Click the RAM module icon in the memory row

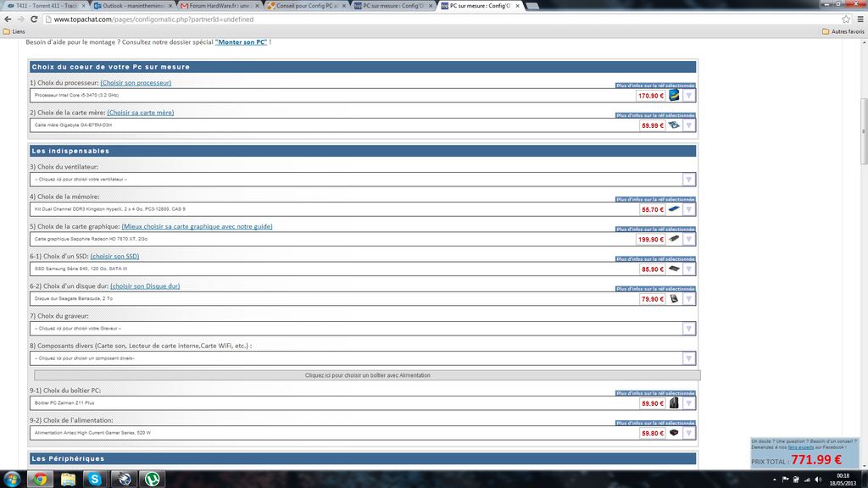[x=673, y=208]
